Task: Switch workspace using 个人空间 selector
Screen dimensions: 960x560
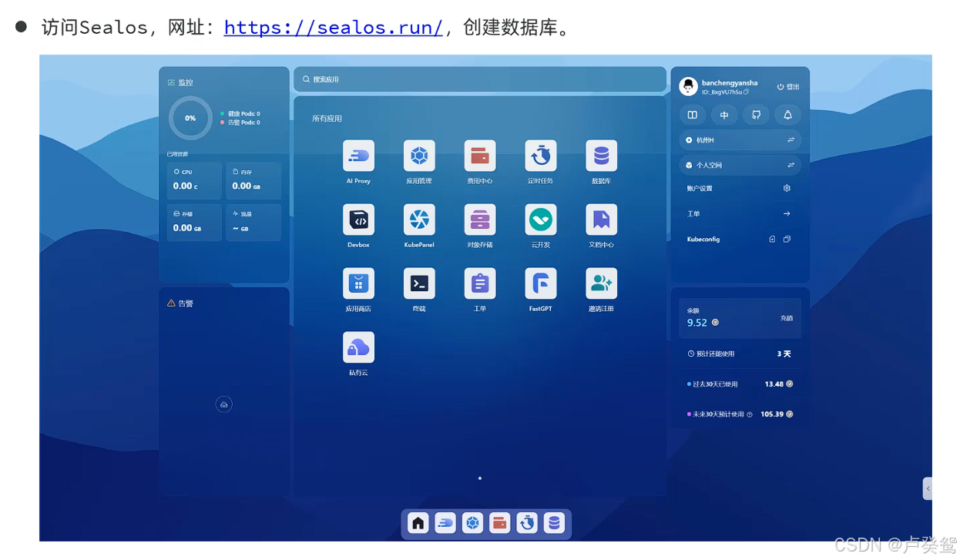Action: tap(740, 165)
